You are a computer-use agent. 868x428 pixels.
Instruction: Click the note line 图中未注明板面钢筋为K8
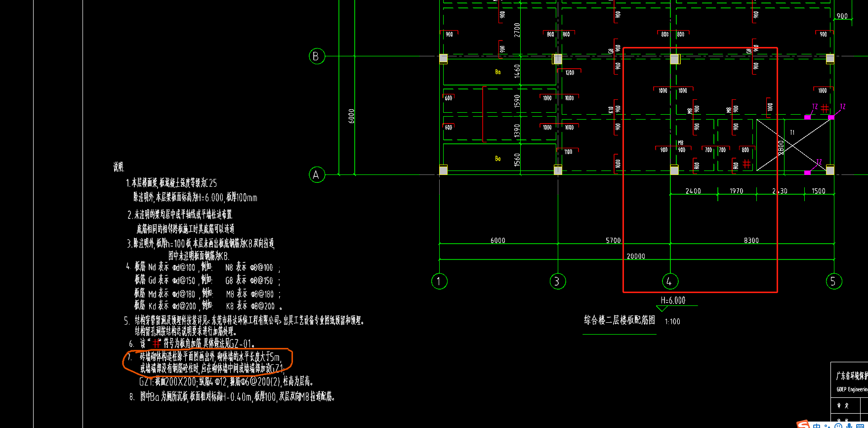[199, 256]
